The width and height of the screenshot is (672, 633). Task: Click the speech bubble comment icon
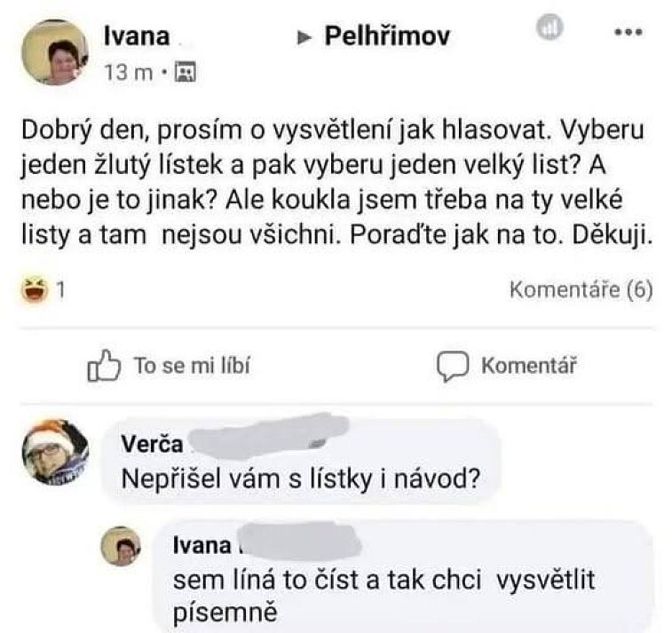[453, 366]
